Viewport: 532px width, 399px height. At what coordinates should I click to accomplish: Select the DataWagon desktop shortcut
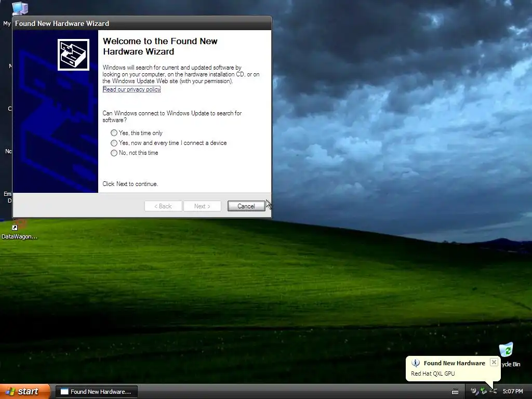coord(19,230)
